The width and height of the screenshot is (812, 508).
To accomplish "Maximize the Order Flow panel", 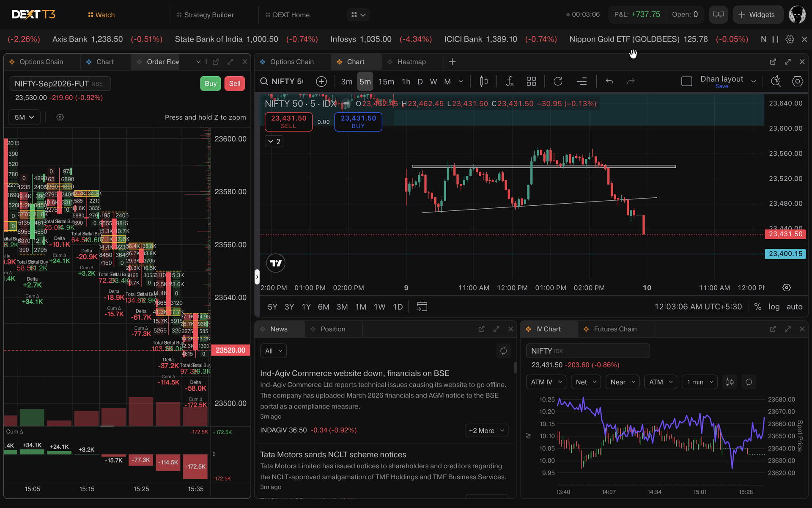I will (x=230, y=62).
